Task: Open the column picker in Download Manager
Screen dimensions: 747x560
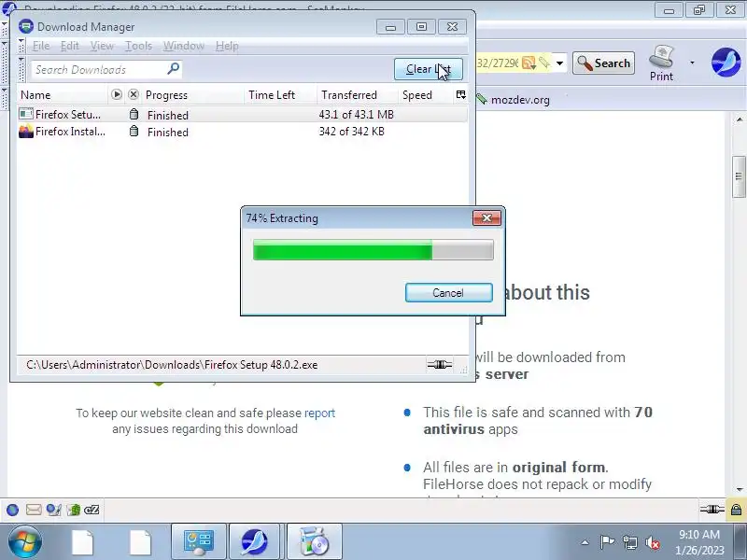Action: pos(460,95)
